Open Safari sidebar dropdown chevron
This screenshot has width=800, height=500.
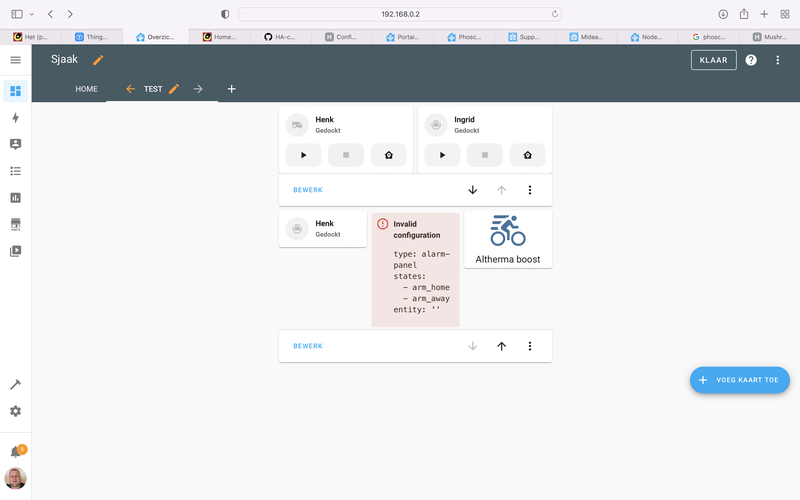tap(32, 14)
